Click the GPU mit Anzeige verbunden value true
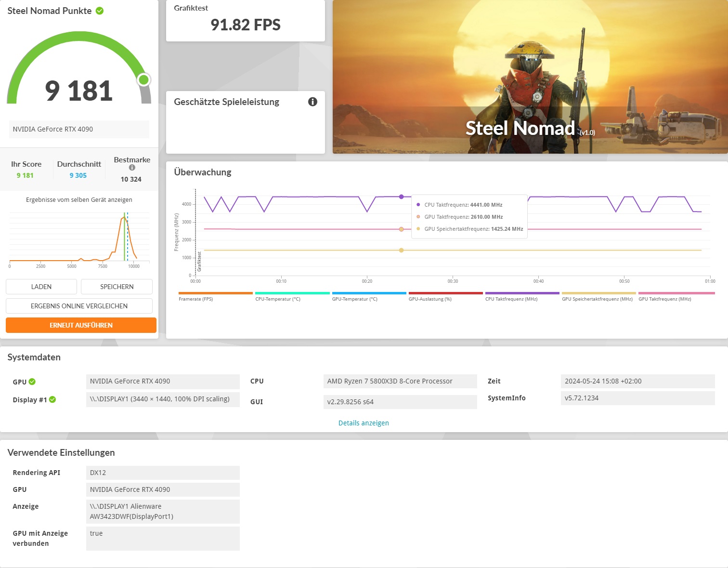This screenshot has height=568, width=728. (163, 538)
